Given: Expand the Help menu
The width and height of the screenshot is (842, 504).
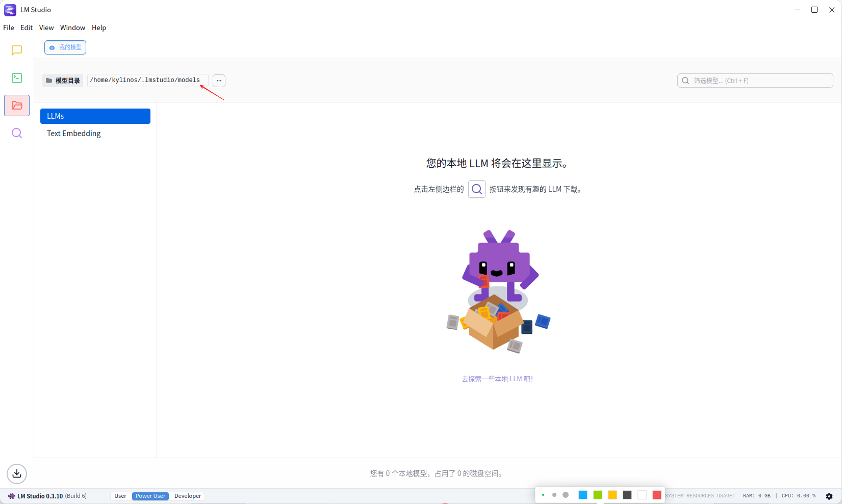Looking at the screenshot, I should point(99,28).
